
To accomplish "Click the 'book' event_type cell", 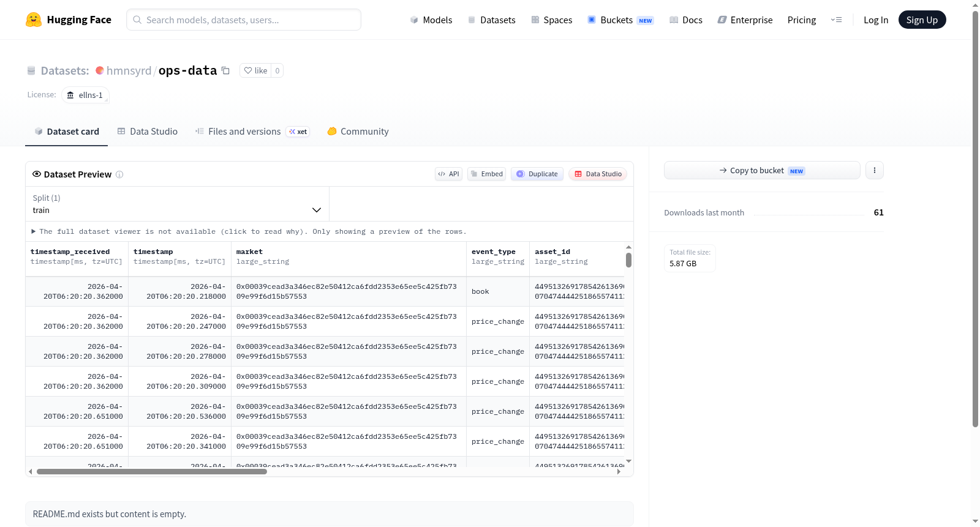I will (x=498, y=291).
